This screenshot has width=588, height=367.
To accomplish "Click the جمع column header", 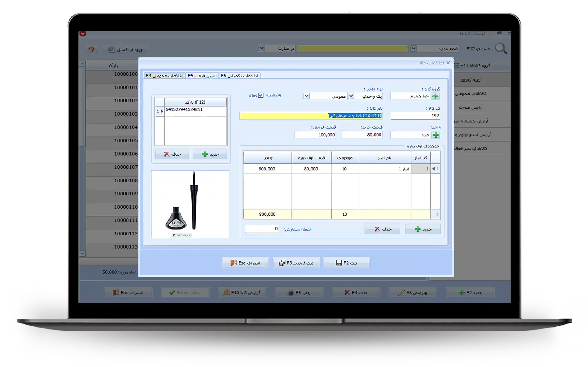I will point(268,158).
